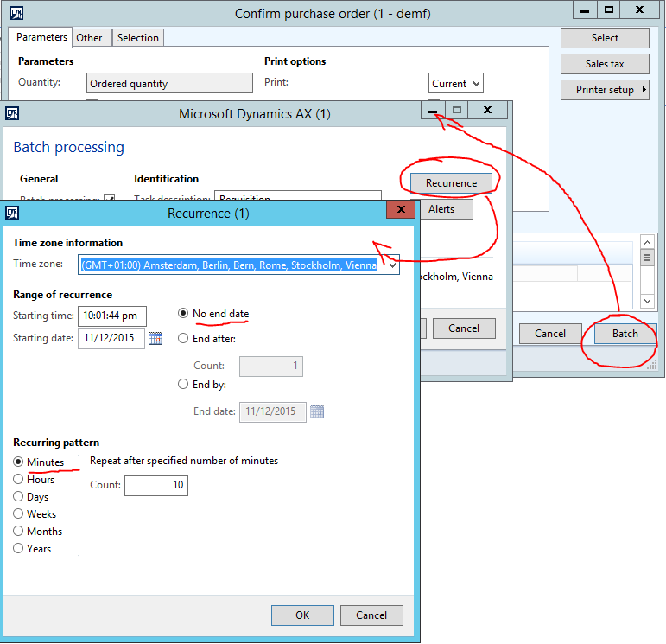Screen dimensions: 666x644
Task: Click scrollbar up arrow in purchase order window
Action: tap(647, 242)
